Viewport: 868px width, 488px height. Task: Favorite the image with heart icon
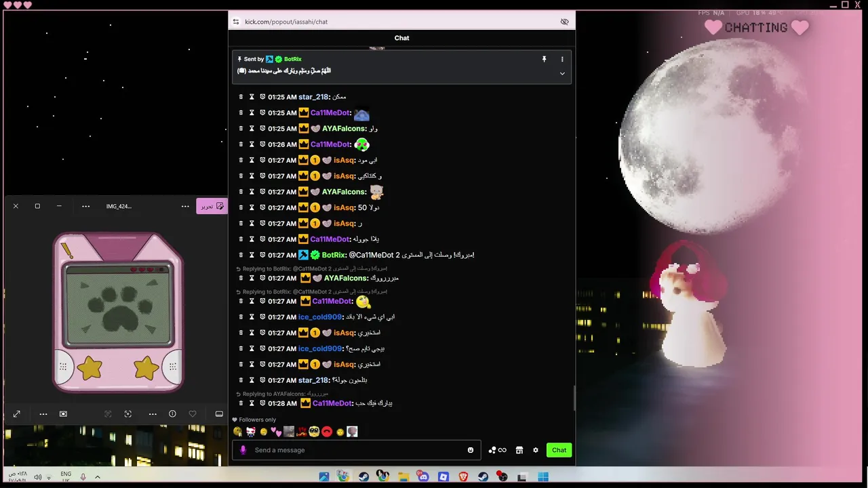[x=193, y=414]
